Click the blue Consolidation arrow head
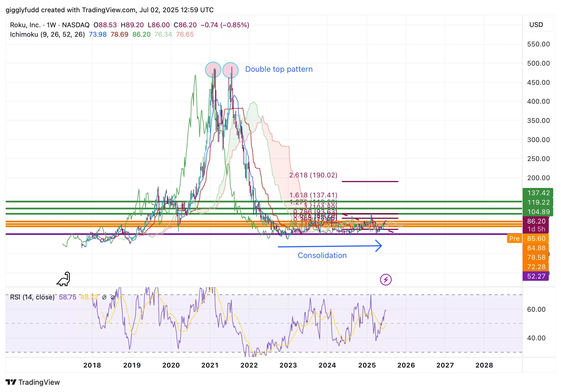The image size is (561, 392). coord(379,246)
